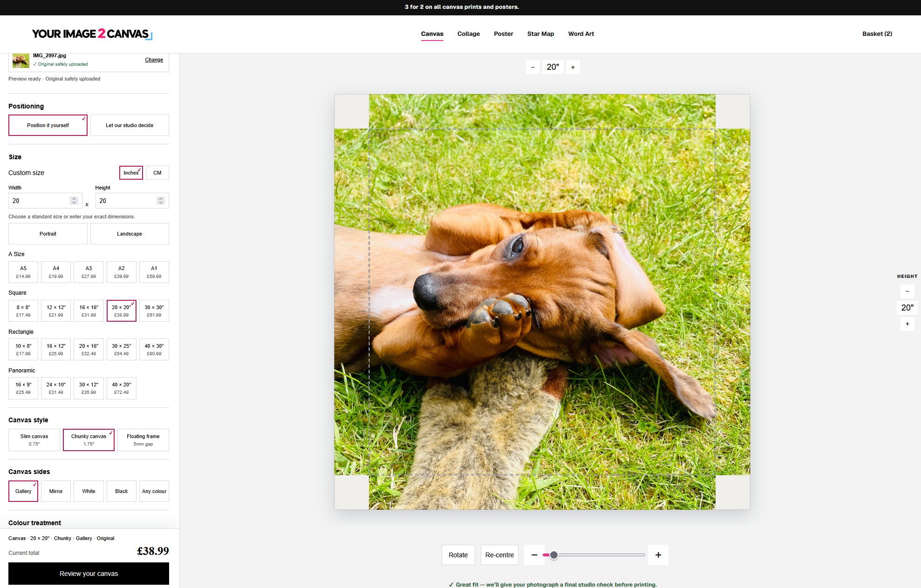The height and width of the screenshot is (588, 921).
Task: Select 30 × 30" square size
Action: 154,311
